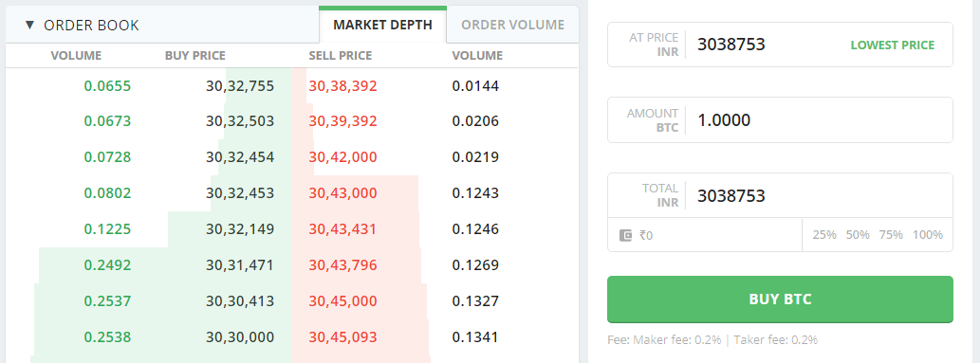Select sell price 30,43,000

pyautogui.click(x=343, y=193)
